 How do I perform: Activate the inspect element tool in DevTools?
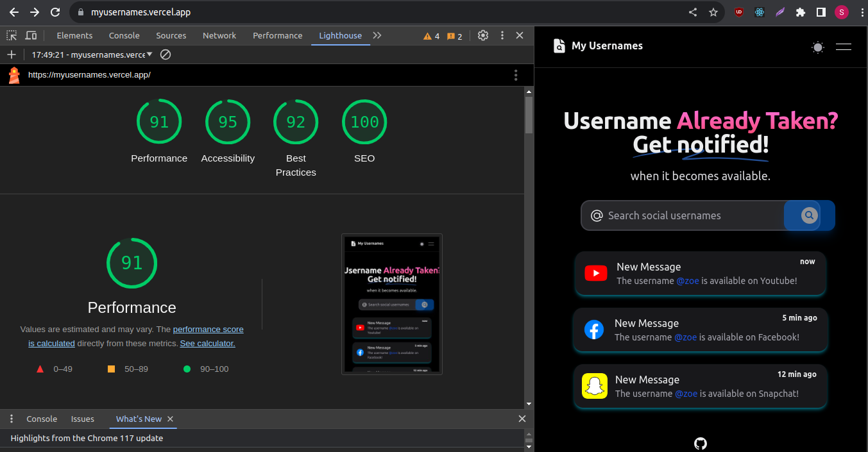(11, 35)
